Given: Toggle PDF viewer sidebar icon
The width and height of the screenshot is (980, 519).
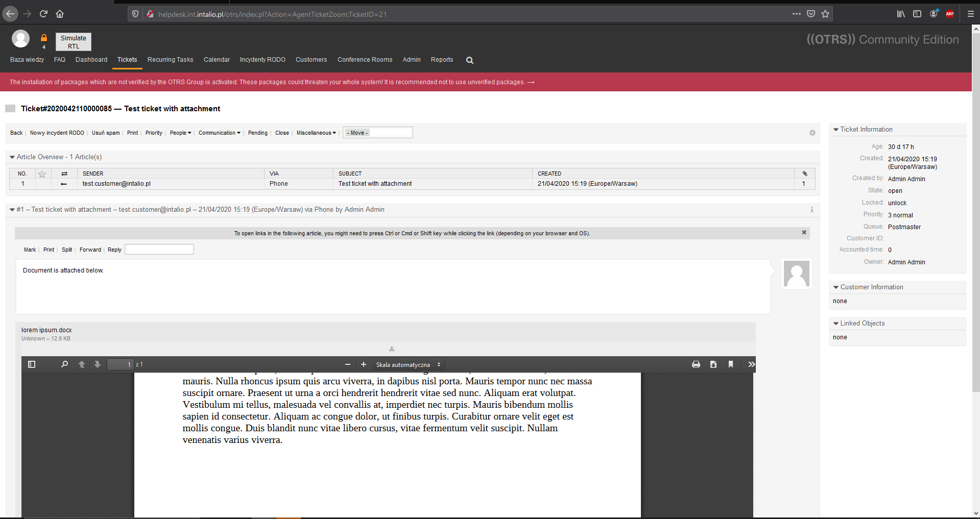Looking at the screenshot, I should coord(32,364).
